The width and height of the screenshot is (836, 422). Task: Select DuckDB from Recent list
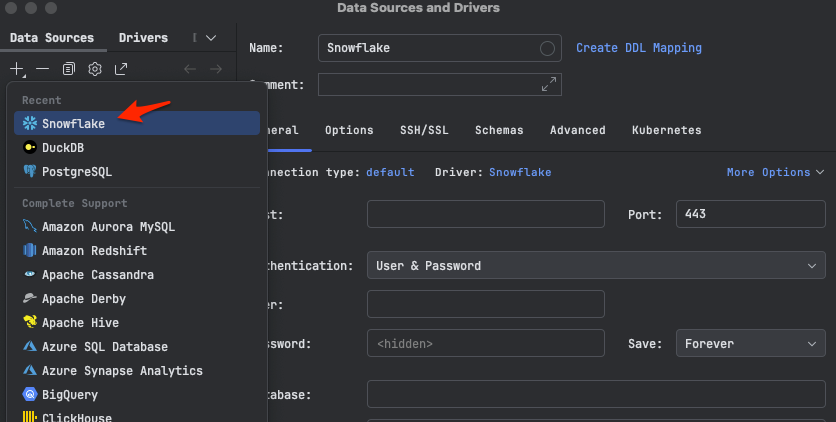pyautogui.click(x=137, y=147)
